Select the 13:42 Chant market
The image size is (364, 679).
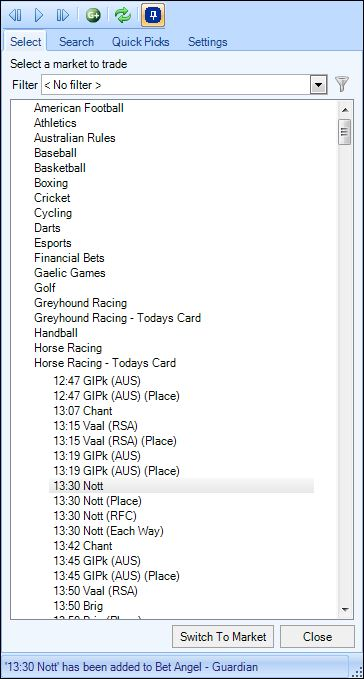[x=83, y=546]
